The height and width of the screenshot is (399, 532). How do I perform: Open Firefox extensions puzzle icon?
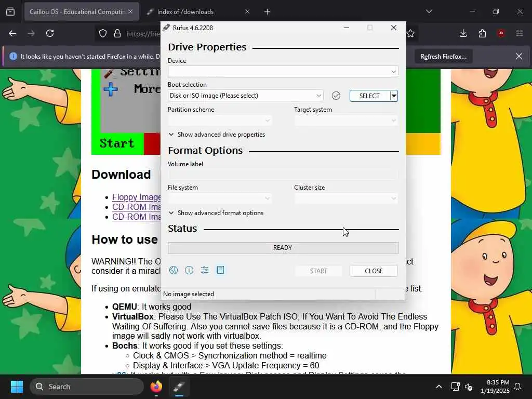point(482,33)
